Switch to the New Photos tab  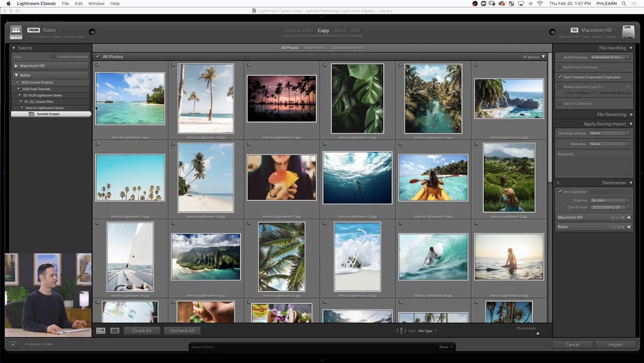pyautogui.click(x=314, y=48)
